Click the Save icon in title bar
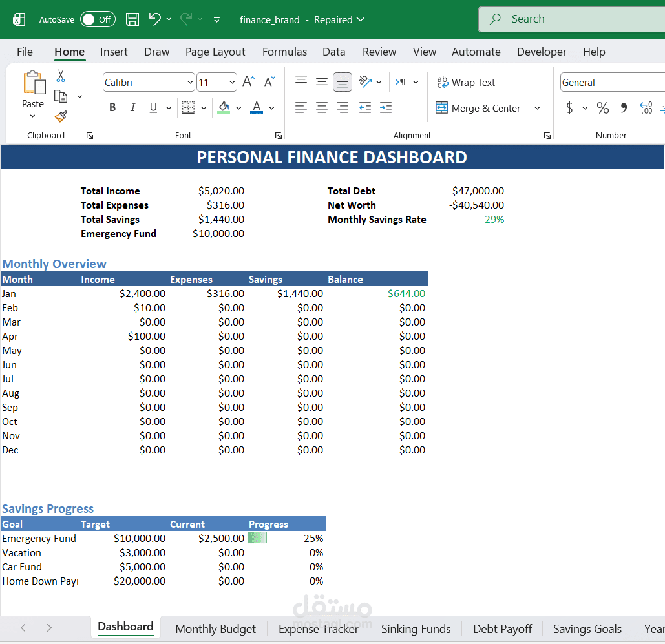 pyautogui.click(x=132, y=19)
